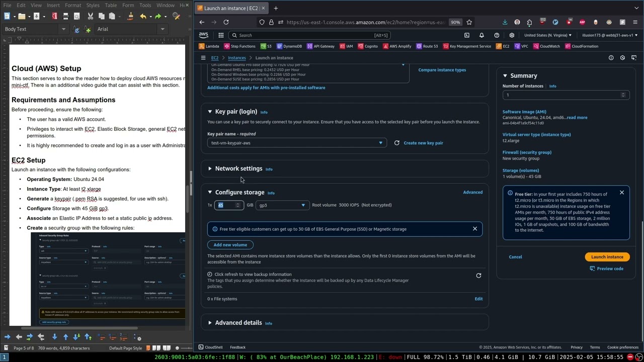Open AWS settings gear icon
Image resolution: width=644 pixels, height=362 pixels.
tap(512, 35)
